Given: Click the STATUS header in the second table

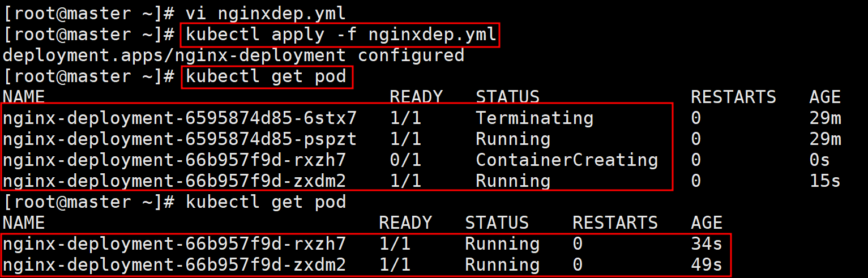Looking at the screenshot, I should click(497, 223).
